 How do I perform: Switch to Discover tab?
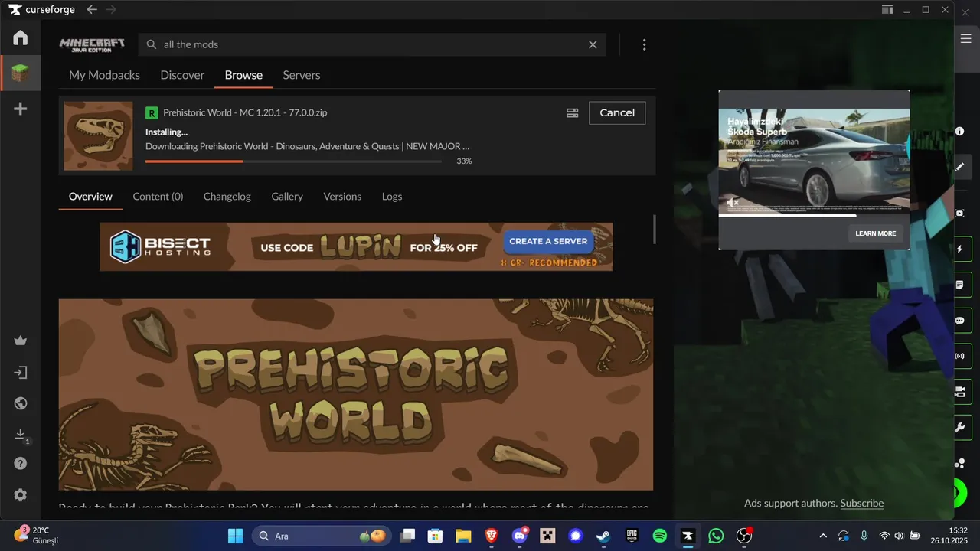tap(182, 75)
